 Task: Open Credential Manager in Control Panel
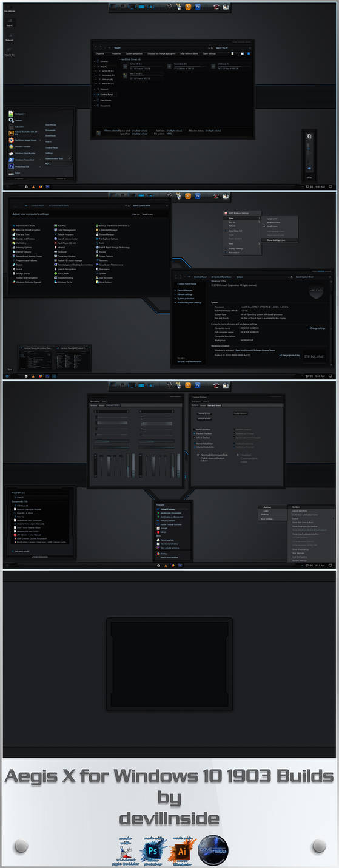pyautogui.click(x=107, y=229)
